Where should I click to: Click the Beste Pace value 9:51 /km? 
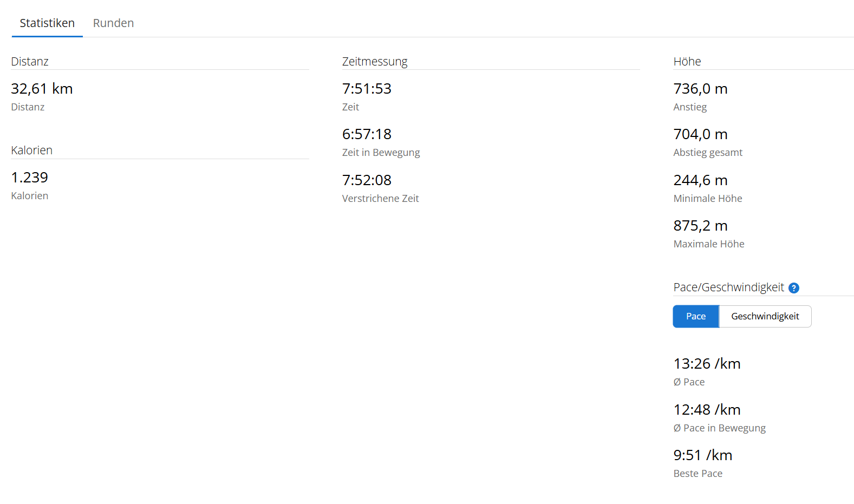(x=702, y=455)
